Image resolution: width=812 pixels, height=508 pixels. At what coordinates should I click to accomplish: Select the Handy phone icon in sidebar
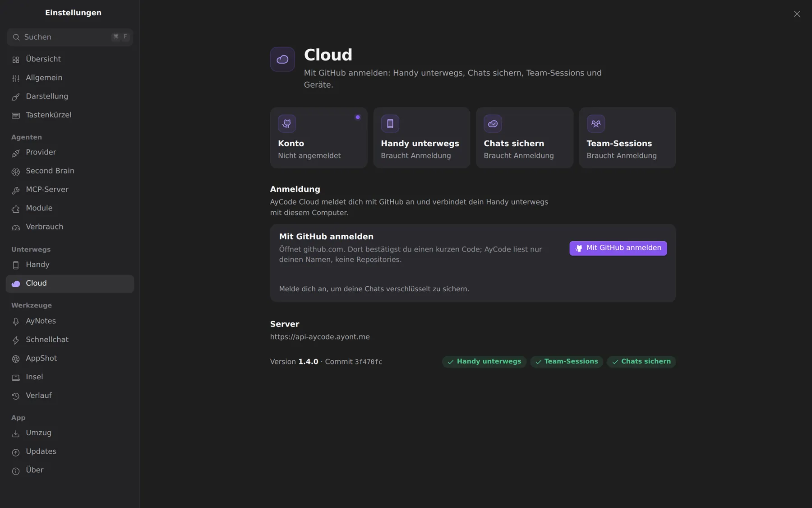click(x=16, y=265)
